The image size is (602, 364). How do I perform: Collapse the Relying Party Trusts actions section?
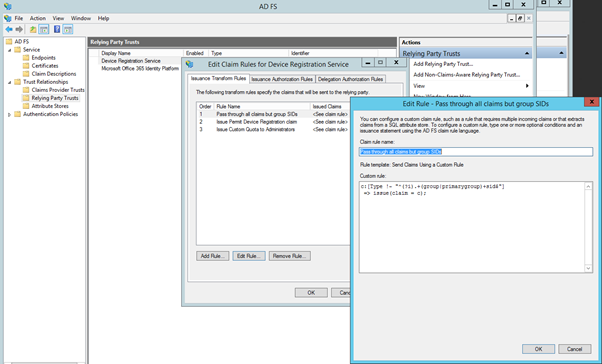pyautogui.click(x=527, y=54)
